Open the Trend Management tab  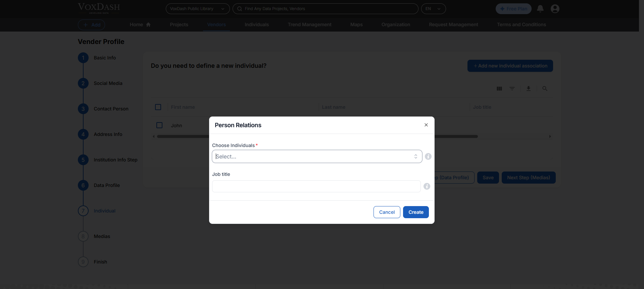(309, 25)
